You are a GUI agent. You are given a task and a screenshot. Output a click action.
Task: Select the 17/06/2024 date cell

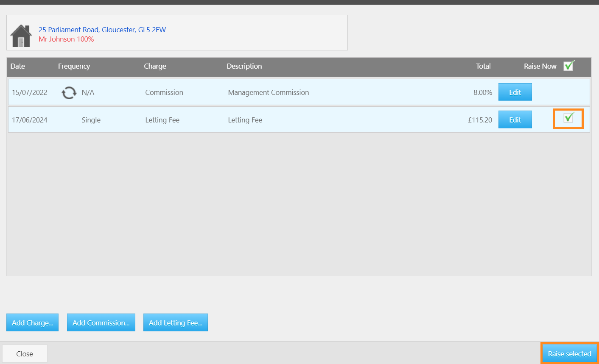(30, 120)
